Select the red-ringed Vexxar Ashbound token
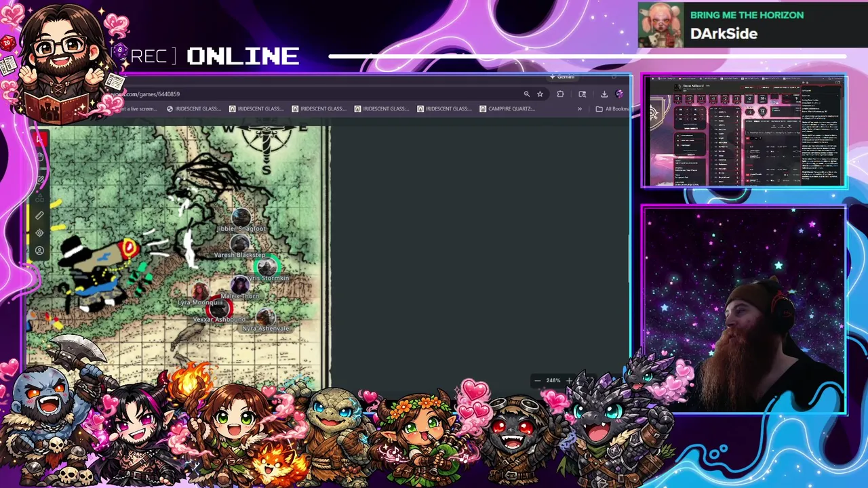The height and width of the screenshot is (488, 868). [218, 308]
